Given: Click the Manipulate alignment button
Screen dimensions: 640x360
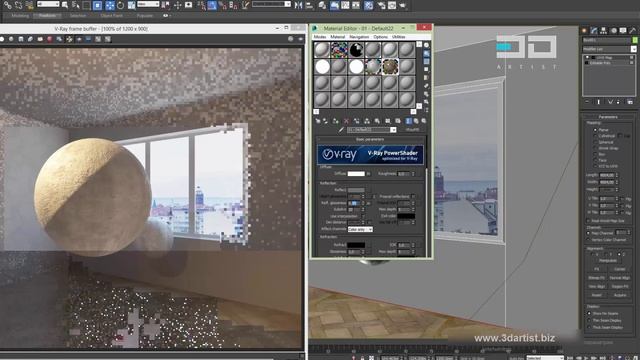Looking at the screenshot, I should click(608, 261).
